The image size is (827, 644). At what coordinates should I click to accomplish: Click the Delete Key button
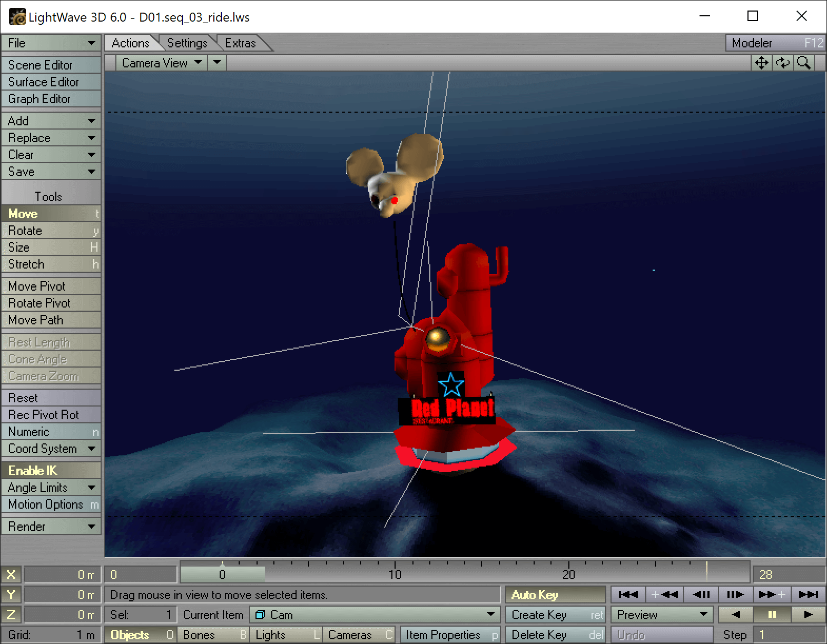tap(555, 635)
